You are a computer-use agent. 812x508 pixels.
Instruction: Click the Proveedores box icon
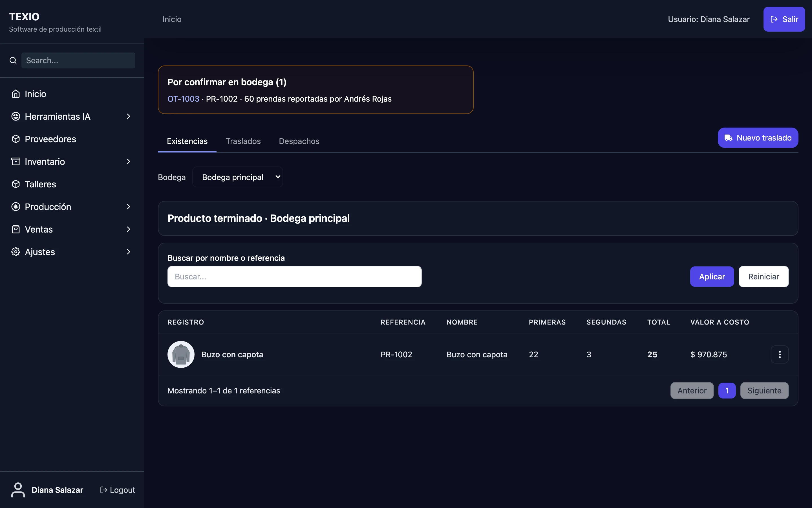[x=16, y=139]
